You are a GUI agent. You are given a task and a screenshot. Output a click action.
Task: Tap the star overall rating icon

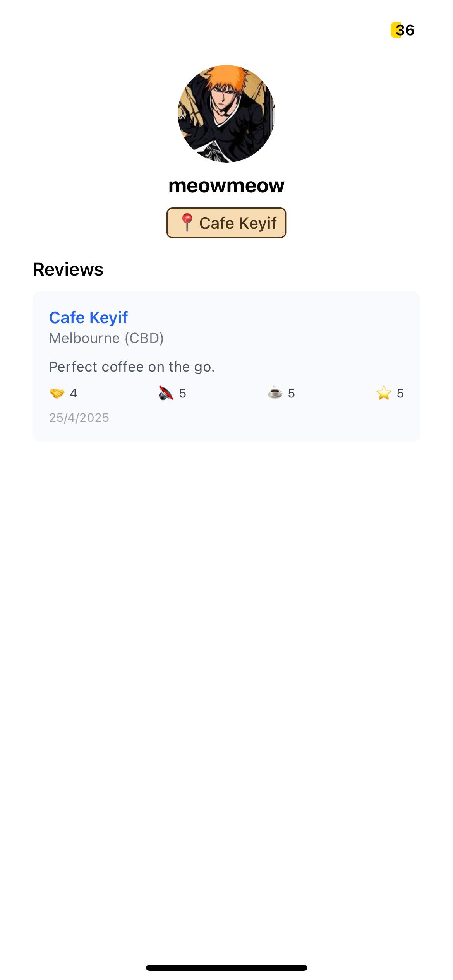(x=384, y=393)
